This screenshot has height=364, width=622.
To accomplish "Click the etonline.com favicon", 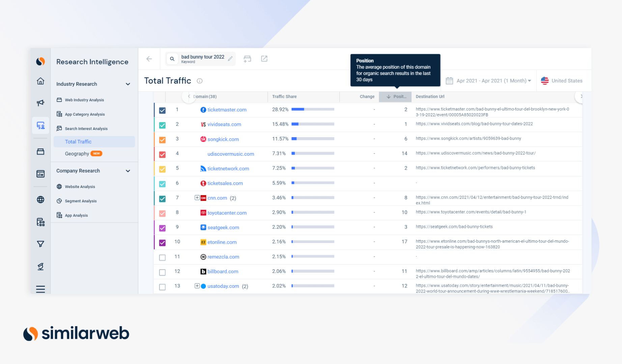I will (203, 242).
